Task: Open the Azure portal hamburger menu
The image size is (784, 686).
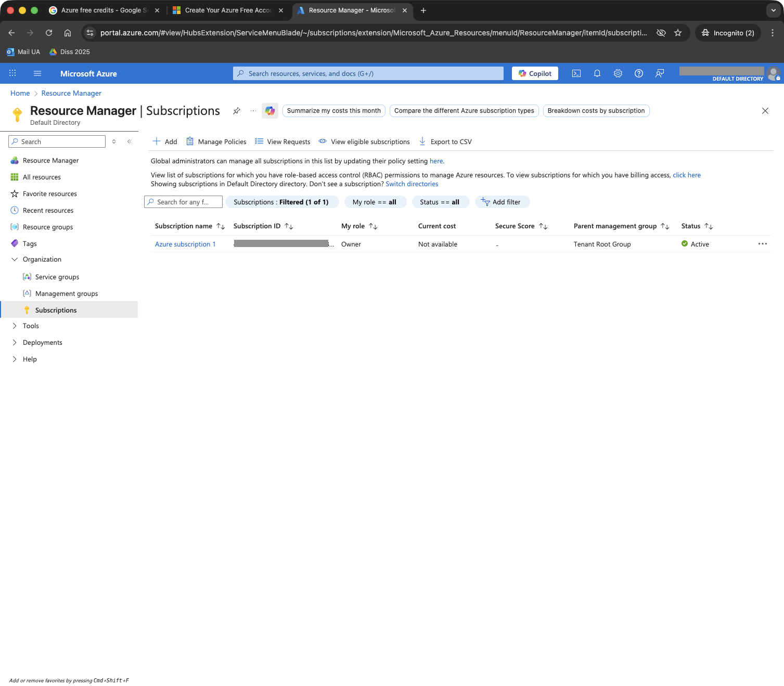Action: [37, 73]
